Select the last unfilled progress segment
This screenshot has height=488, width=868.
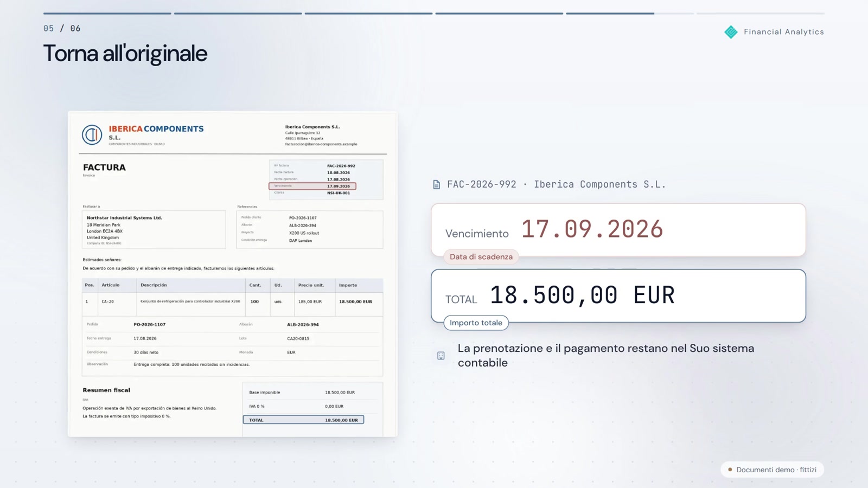[x=761, y=13]
